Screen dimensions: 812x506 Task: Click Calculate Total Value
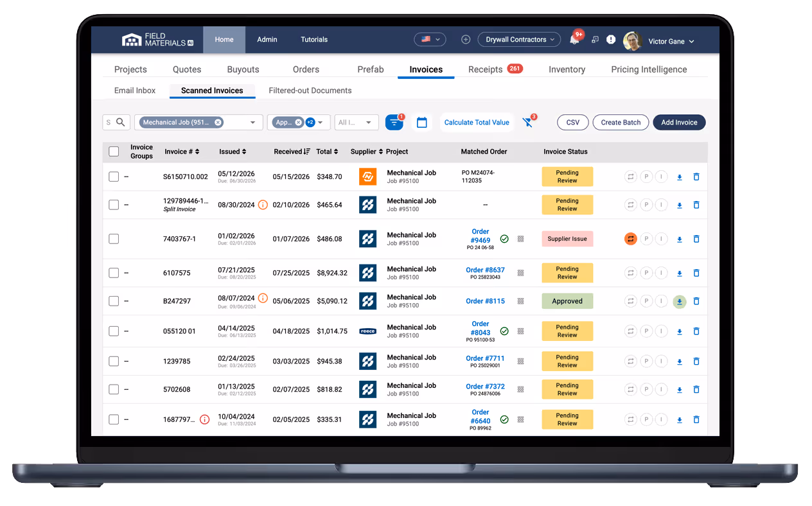click(477, 122)
